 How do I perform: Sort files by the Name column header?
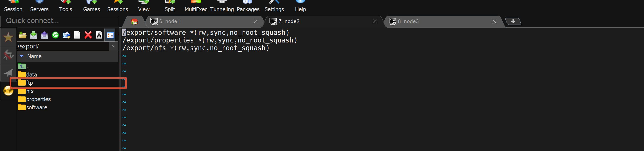click(68, 56)
